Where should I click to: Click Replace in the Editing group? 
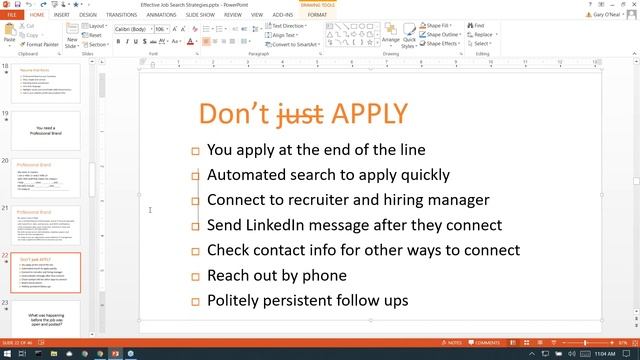pyautogui.click(x=482, y=34)
